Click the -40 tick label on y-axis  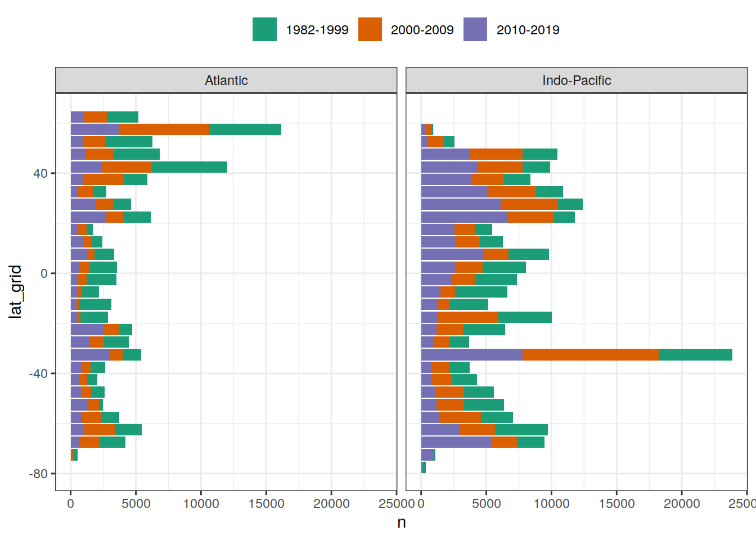pos(38,373)
